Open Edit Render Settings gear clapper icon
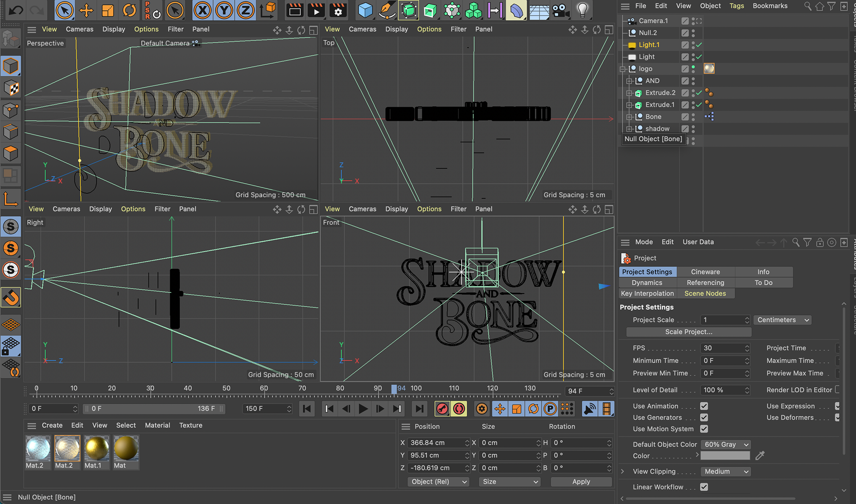Image resolution: width=856 pixels, height=504 pixels. tap(338, 10)
